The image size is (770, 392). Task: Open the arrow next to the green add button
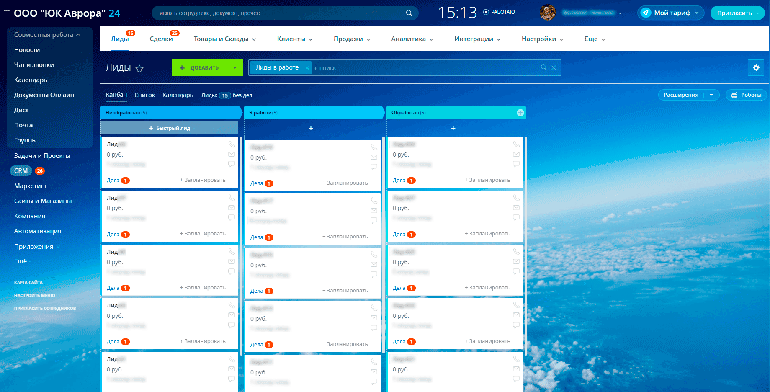[236, 68]
